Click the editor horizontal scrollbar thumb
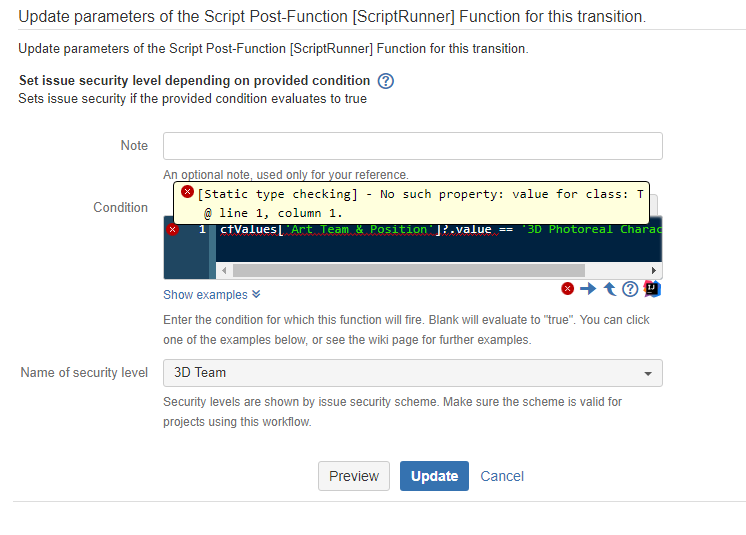Viewport: 746px width, 535px height. coord(408,271)
